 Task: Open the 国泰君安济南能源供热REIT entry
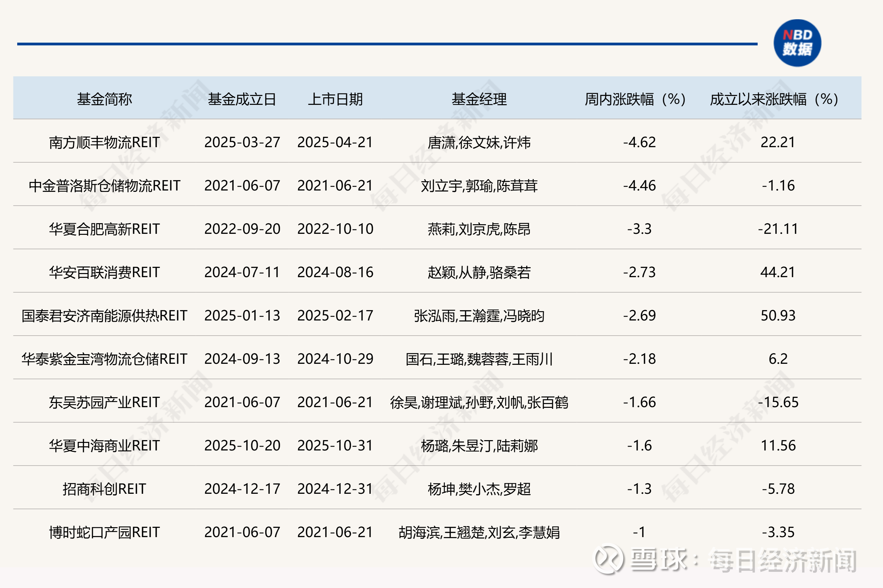104,316
